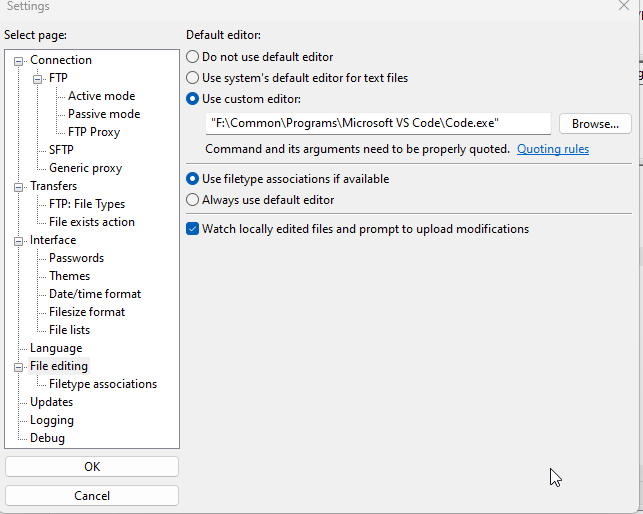Click the Browse... button
This screenshot has width=643, height=514.
tap(595, 123)
